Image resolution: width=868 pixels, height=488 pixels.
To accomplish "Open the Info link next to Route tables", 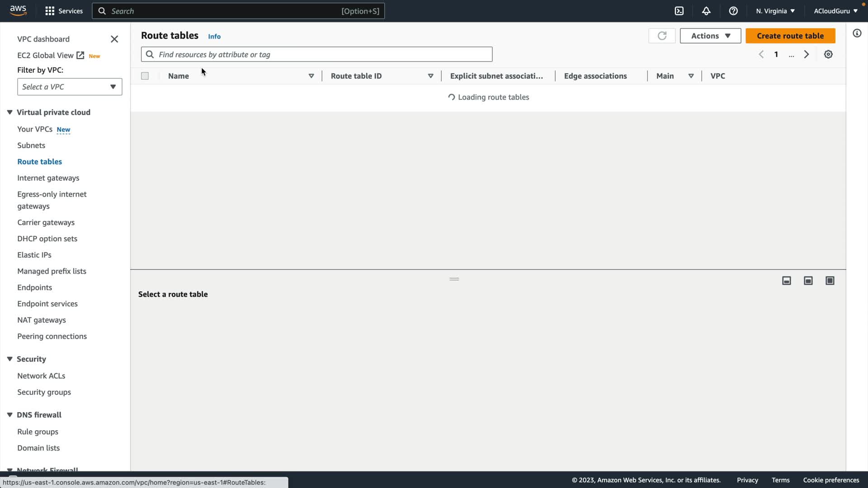I will 214,36.
